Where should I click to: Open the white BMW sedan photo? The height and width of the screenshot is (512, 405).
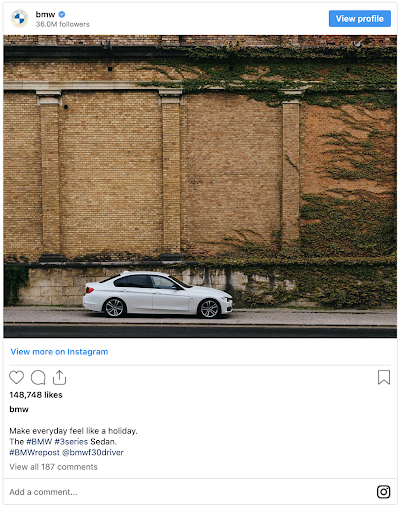[200, 187]
